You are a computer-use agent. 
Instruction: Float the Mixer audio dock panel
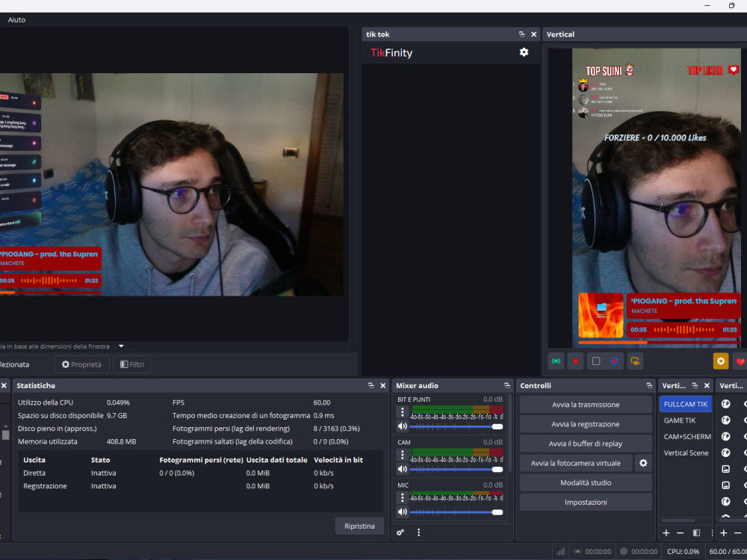coord(507,386)
